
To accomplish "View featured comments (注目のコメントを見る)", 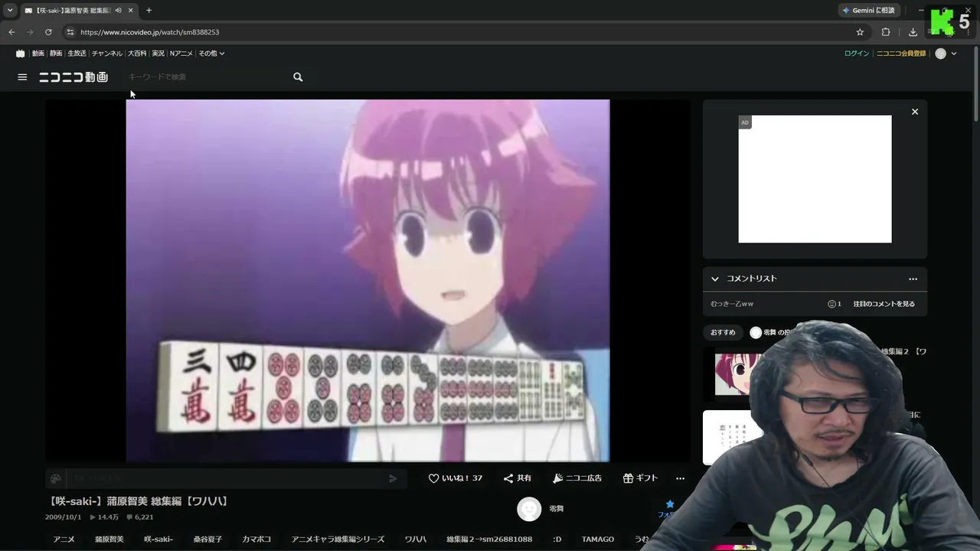I will tap(884, 304).
